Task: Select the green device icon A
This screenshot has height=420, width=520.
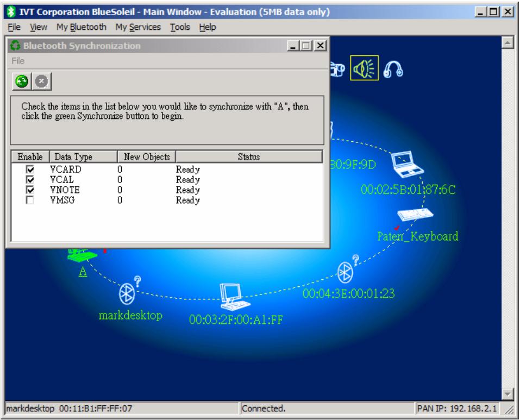Action: pyautogui.click(x=82, y=255)
